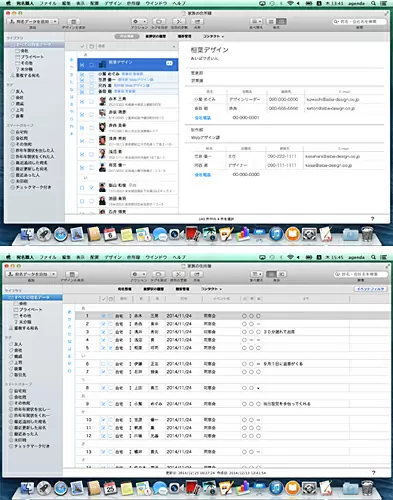Open the 並べ替え sort dropdown in upper window
Viewport: 393px width, 500px height.
tap(256, 22)
